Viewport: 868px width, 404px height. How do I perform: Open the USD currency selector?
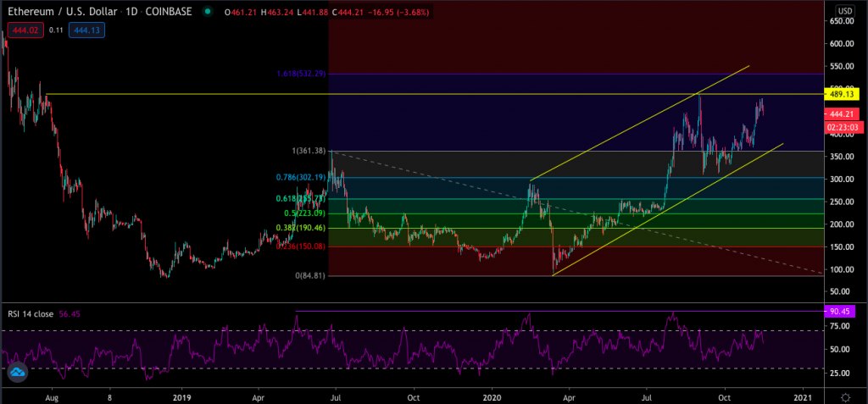pos(845,12)
